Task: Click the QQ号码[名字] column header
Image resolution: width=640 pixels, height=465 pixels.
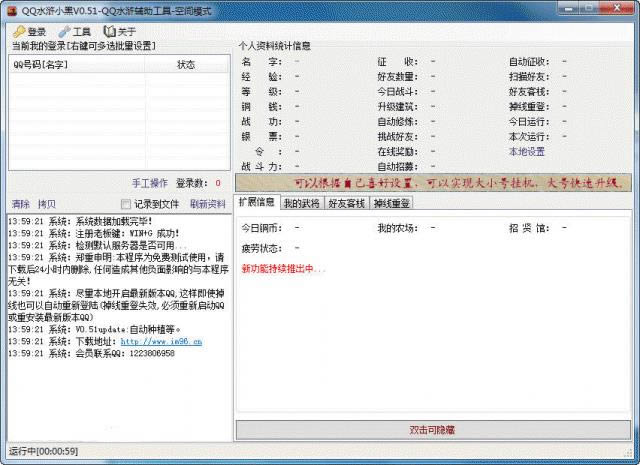Action: coord(77,65)
